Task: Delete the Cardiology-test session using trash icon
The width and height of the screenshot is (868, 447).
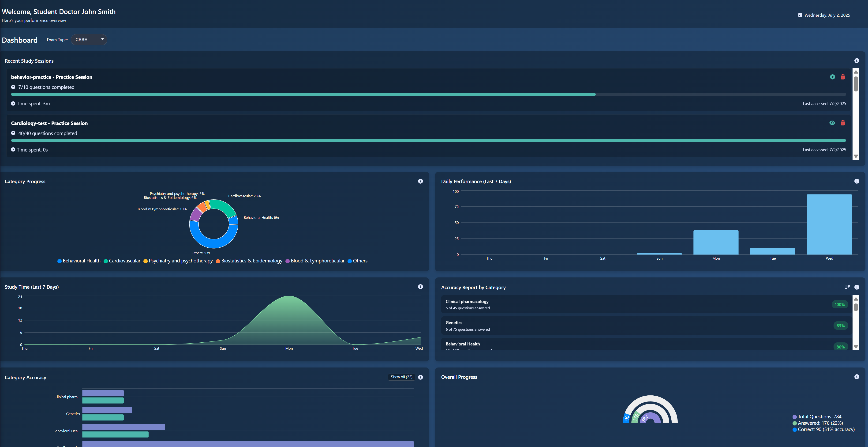Action: click(843, 123)
